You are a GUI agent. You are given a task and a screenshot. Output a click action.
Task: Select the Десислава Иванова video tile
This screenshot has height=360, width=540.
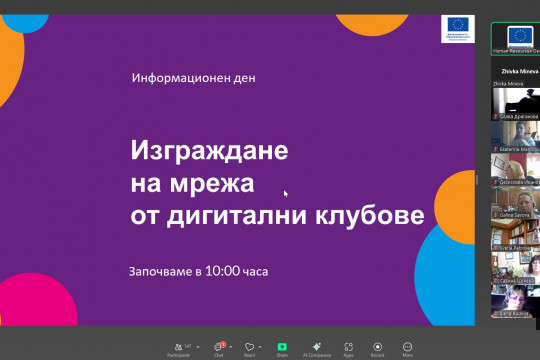tap(516, 170)
